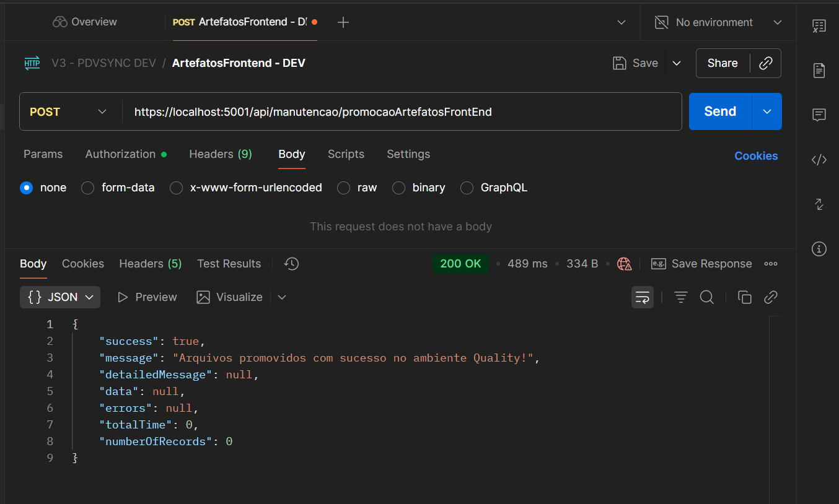Open the Cookies link
The height and width of the screenshot is (504, 839).
coord(756,156)
